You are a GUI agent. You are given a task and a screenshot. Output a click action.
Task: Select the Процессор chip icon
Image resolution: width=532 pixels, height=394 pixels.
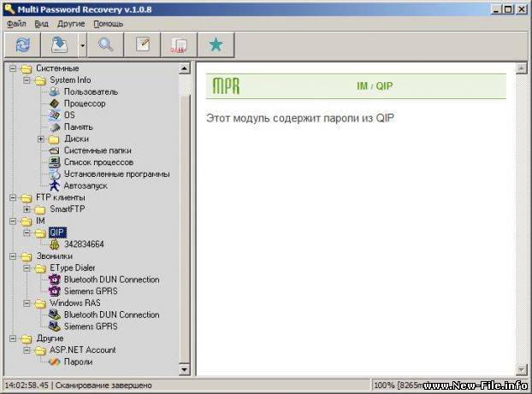[x=54, y=103]
